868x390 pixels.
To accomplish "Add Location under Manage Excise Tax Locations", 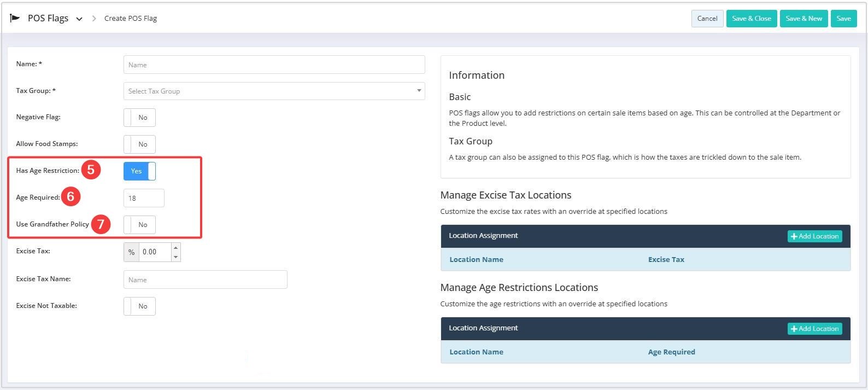I will point(814,236).
